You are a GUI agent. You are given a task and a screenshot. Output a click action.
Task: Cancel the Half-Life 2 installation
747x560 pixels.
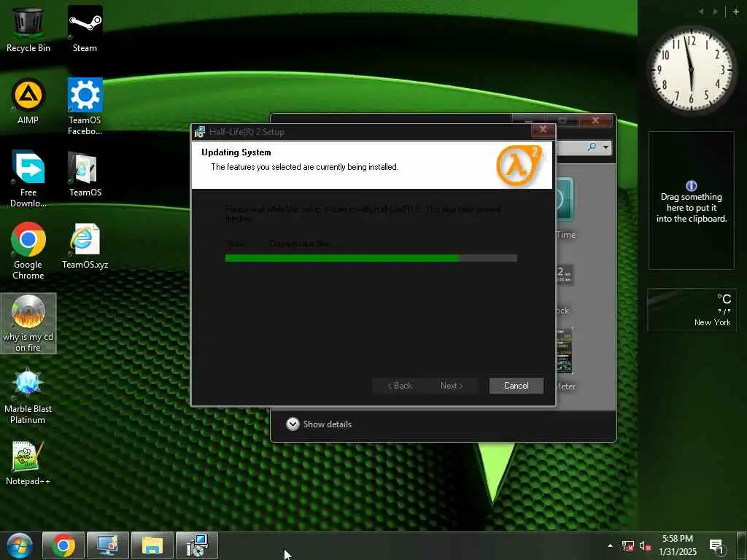point(516,386)
